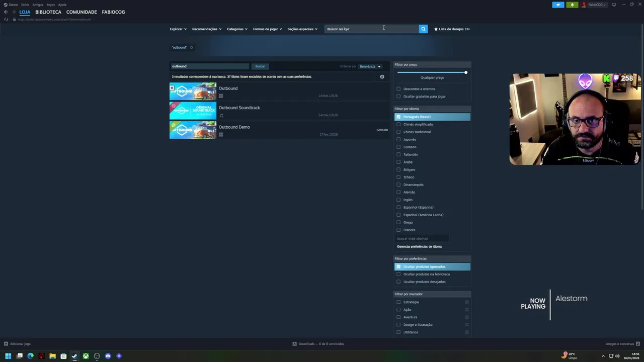Open the Outbound Demo result

[279, 130]
